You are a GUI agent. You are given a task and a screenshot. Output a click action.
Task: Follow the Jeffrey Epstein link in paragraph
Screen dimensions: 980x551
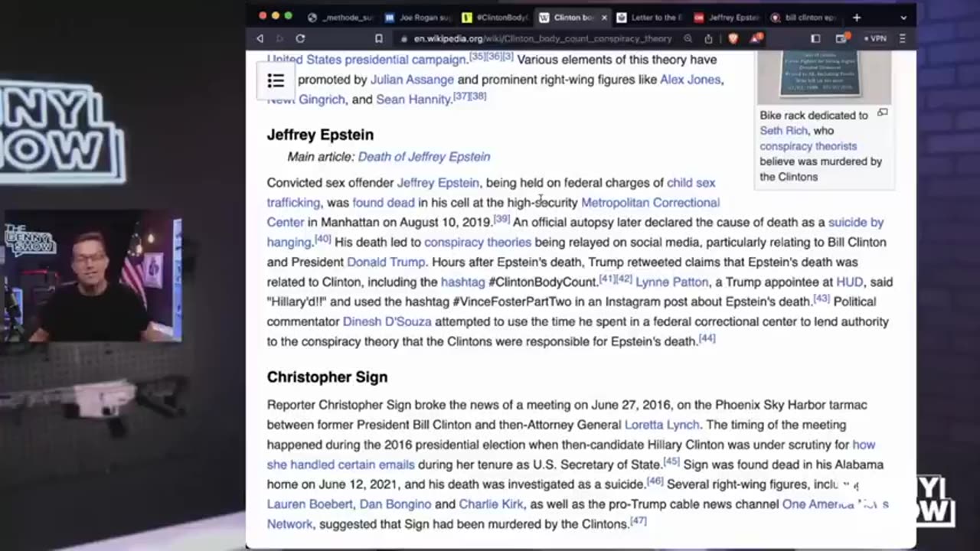(x=438, y=183)
